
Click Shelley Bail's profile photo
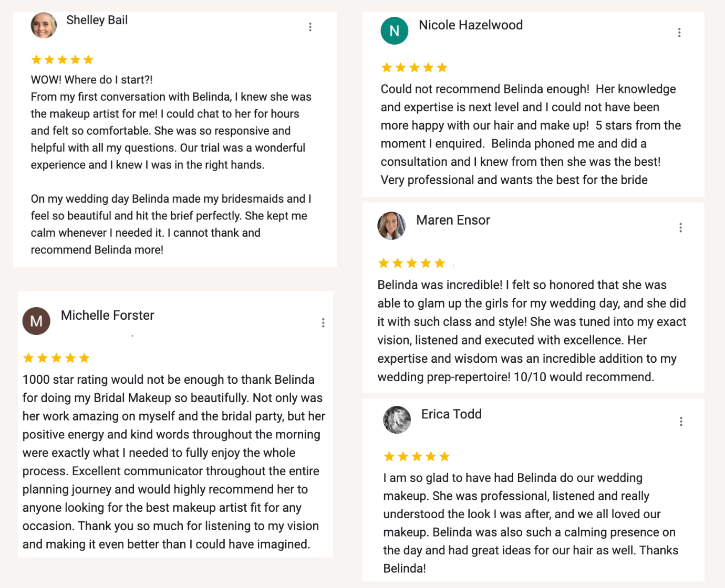44,25
